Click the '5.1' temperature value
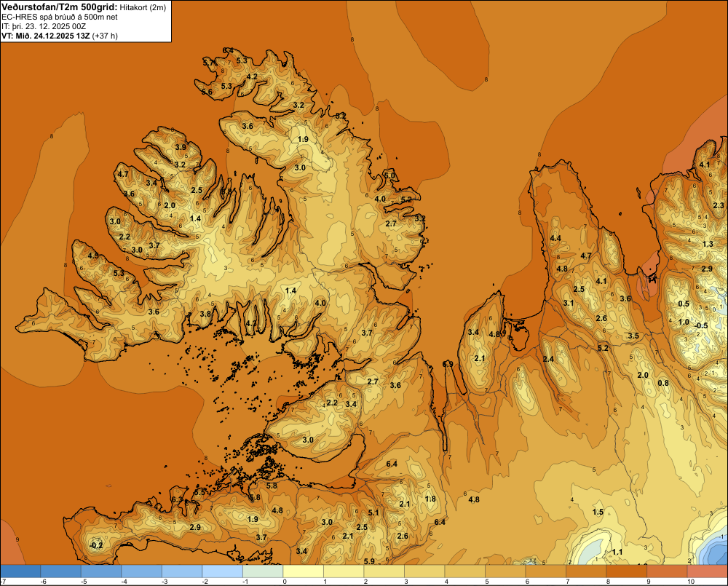The image size is (728, 586). click(x=373, y=512)
